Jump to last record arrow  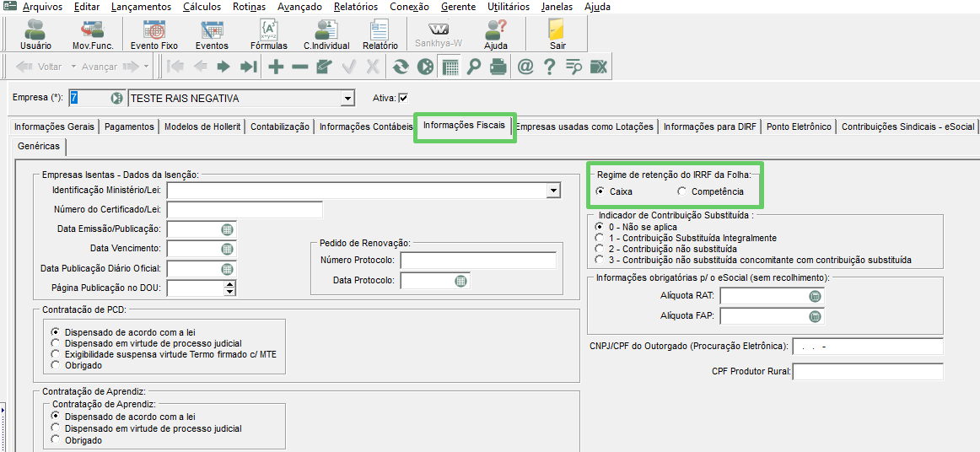pyautogui.click(x=248, y=67)
